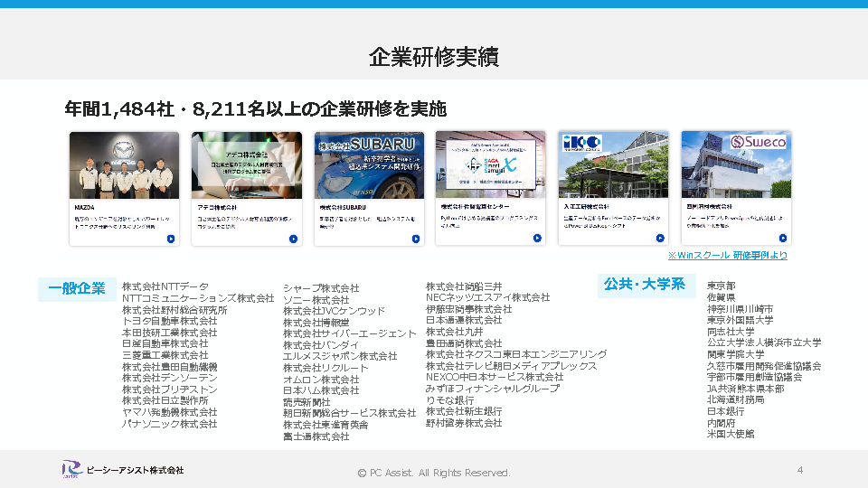Click the arrow icon on the MAZDA card

[171, 239]
